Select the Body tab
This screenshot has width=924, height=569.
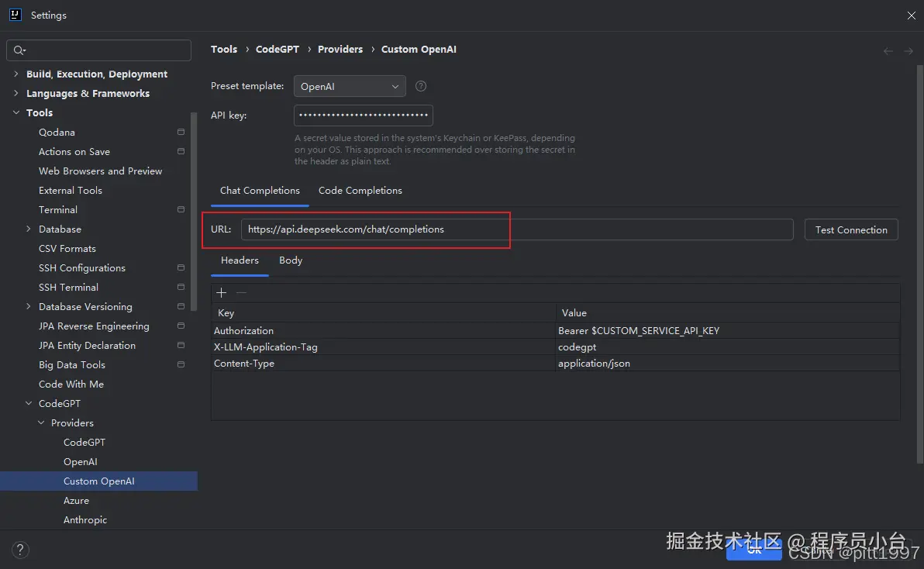pos(291,260)
